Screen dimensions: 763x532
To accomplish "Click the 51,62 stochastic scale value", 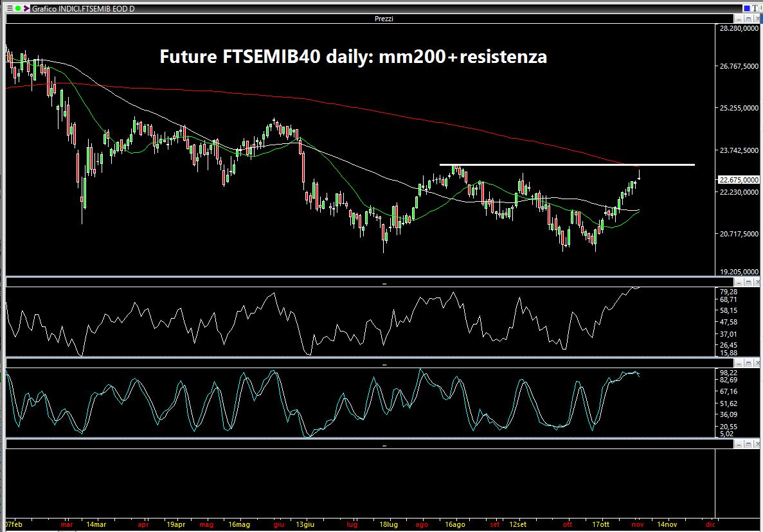I will tap(728, 403).
